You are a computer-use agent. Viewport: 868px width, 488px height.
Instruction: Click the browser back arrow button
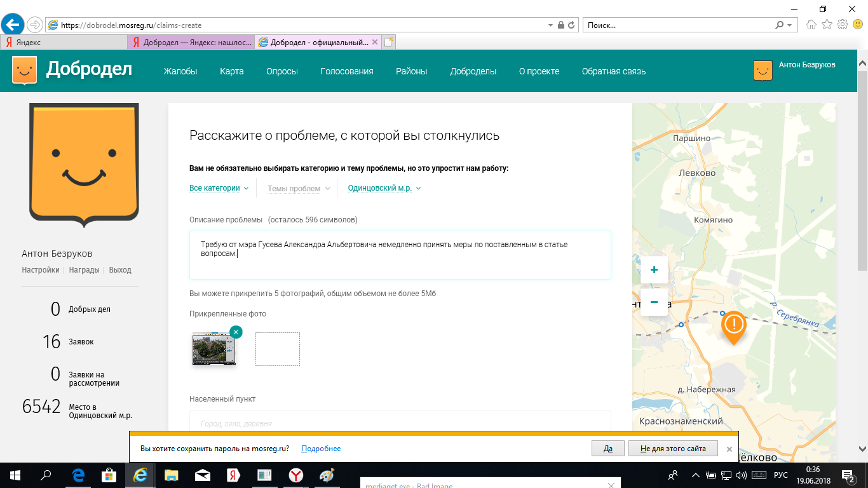pyautogui.click(x=13, y=25)
